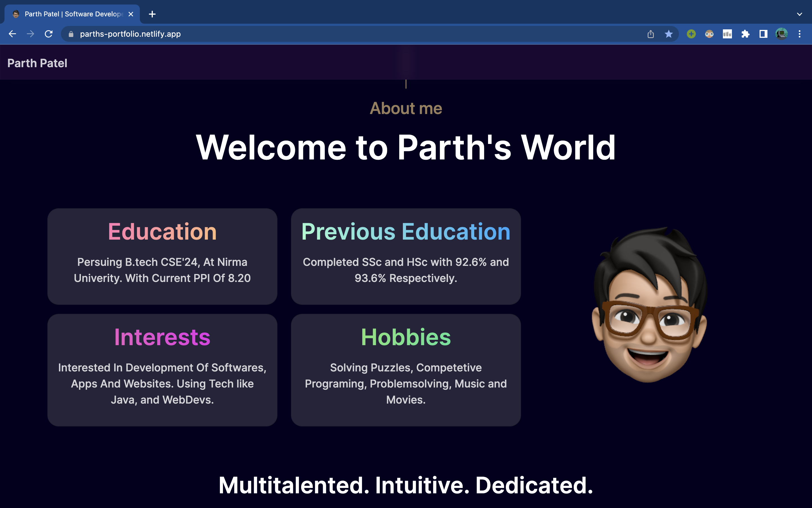Click the lock site info icon
Viewport: 812px width, 508px height.
coord(71,34)
